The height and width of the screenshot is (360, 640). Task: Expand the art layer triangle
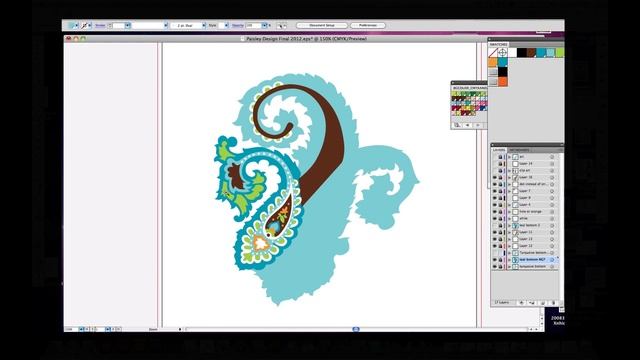point(509,157)
